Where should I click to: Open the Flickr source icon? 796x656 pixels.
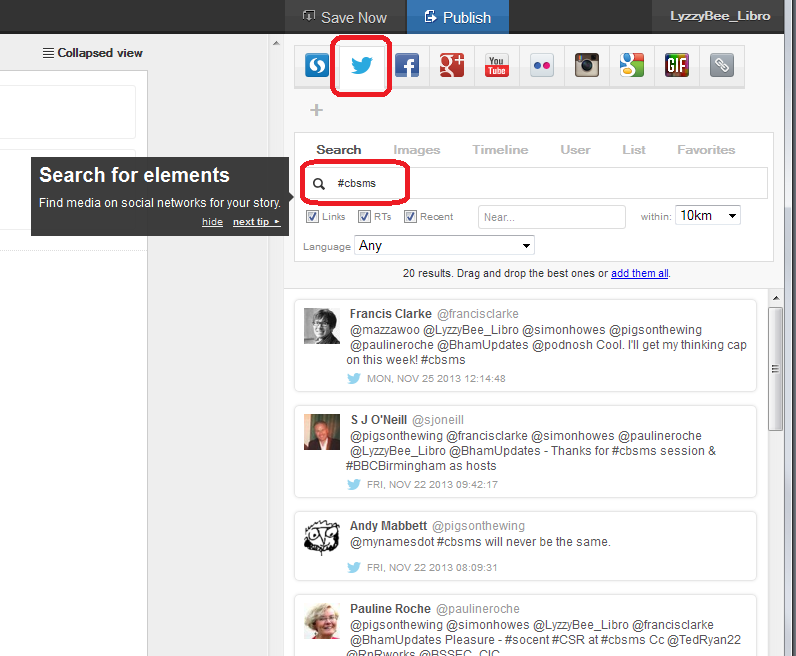[541, 66]
